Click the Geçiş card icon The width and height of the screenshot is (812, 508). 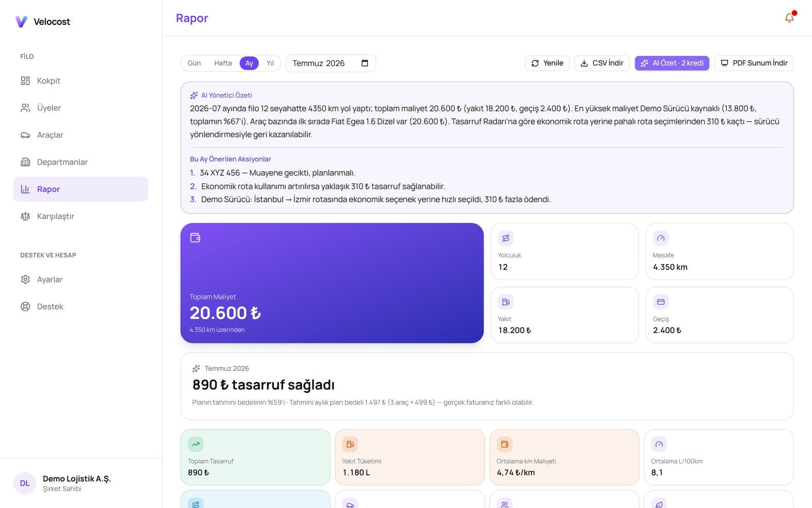661,302
